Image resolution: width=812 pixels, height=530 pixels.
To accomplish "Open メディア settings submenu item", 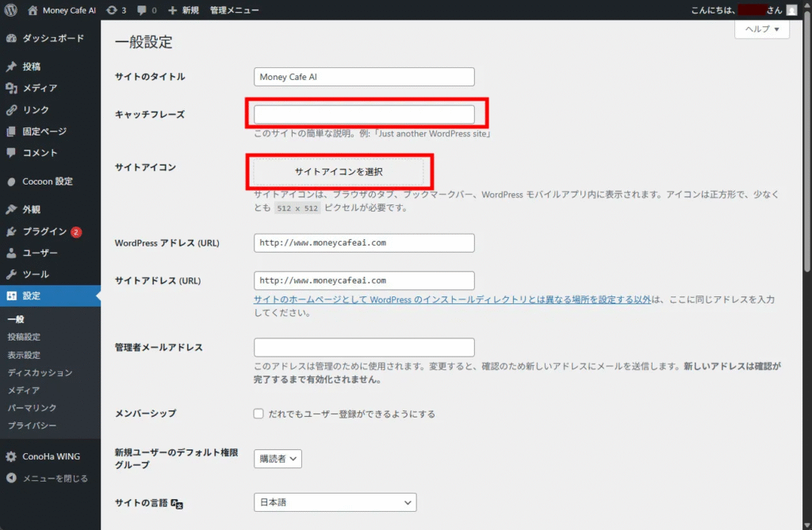I will click(24, 391).
